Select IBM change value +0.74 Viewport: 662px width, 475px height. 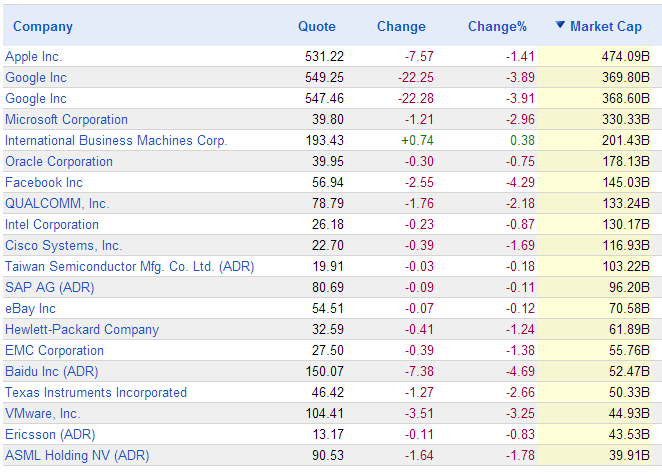pos(417,141)
